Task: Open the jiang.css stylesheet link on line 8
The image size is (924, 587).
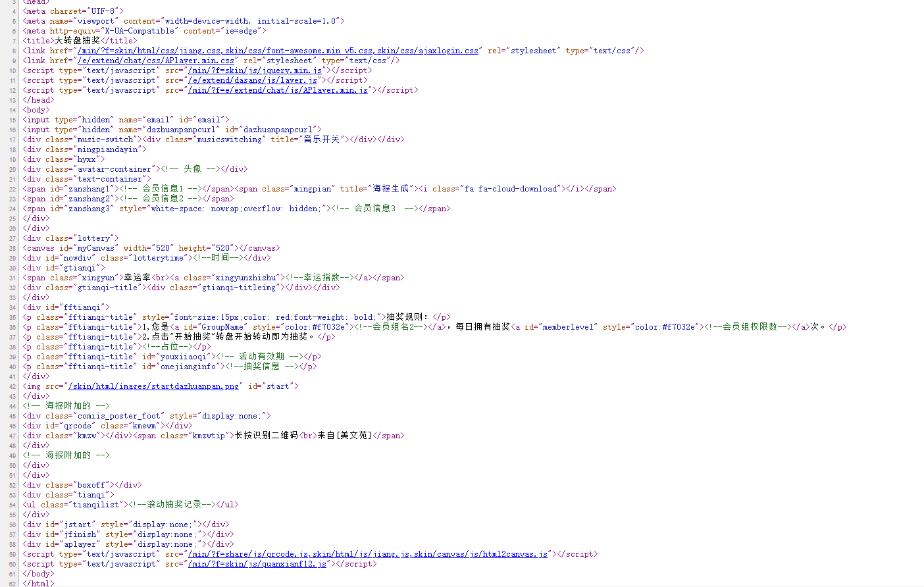Action: 278,51
